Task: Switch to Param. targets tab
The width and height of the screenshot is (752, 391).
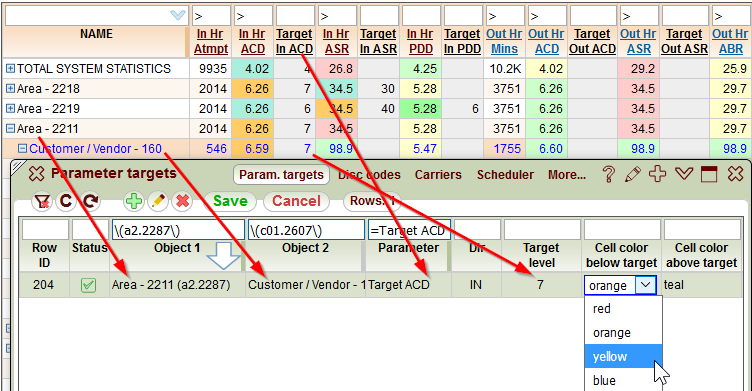Action: coord(282,175)
